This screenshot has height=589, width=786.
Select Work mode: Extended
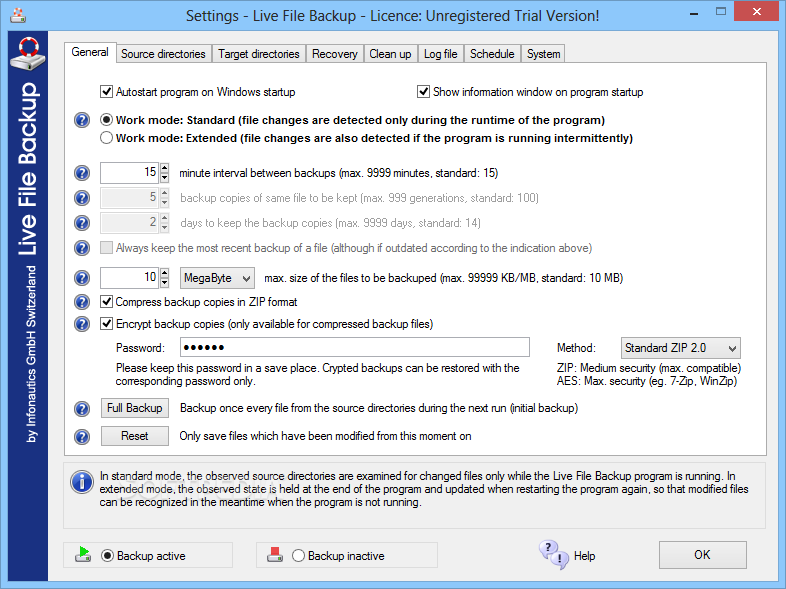point(106,138)
